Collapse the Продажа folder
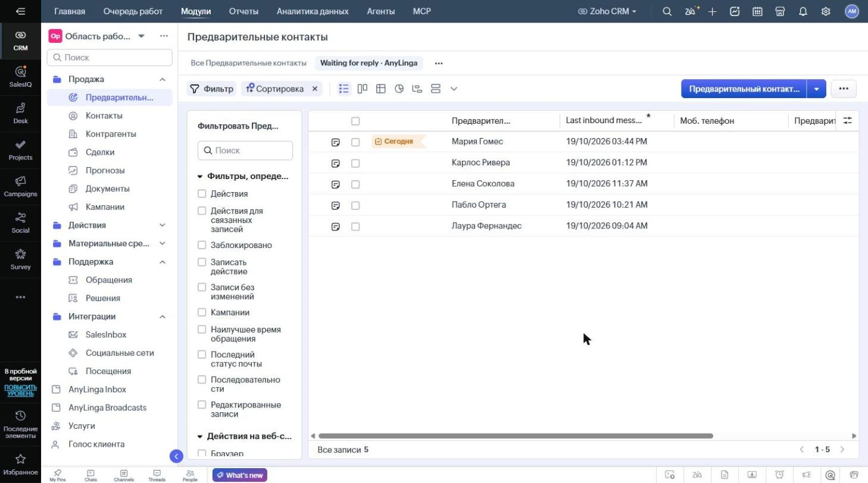This screenshot has height=483, width=868. click(162, 79)
